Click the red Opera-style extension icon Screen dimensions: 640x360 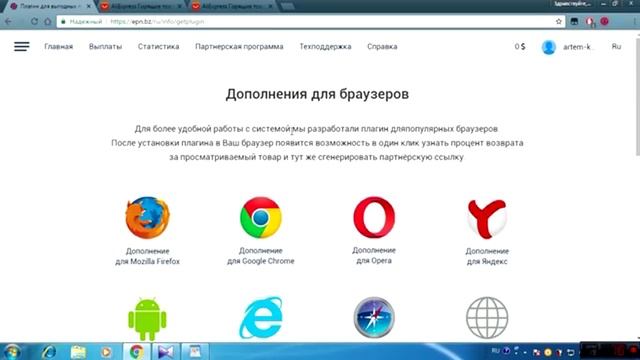590,22
